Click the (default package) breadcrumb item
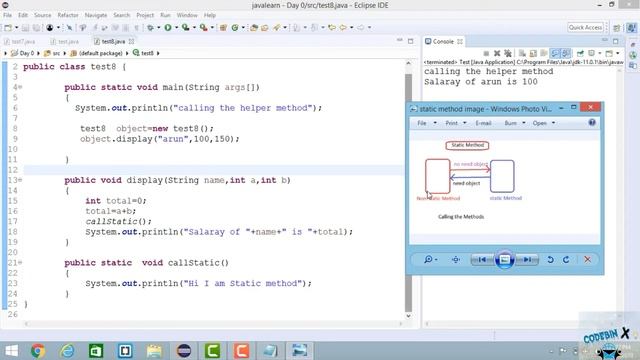The image size is (640, 360). 96,53
